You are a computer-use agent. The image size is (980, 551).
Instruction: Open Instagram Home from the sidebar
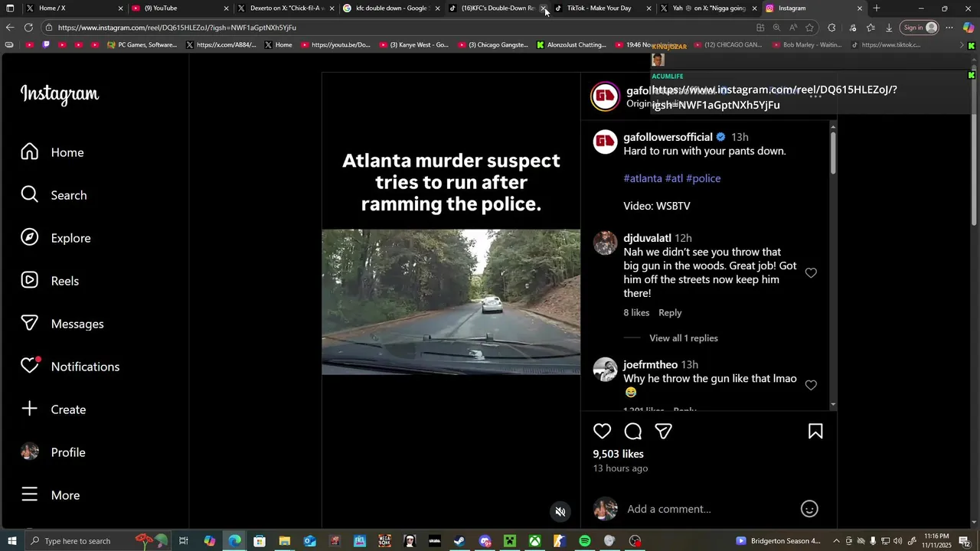(52, 152)
